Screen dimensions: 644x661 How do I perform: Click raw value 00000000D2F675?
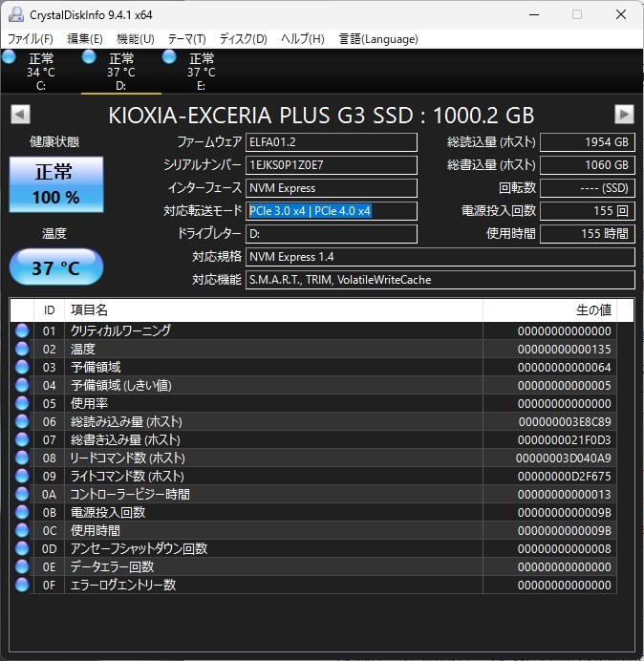[565, 476]
